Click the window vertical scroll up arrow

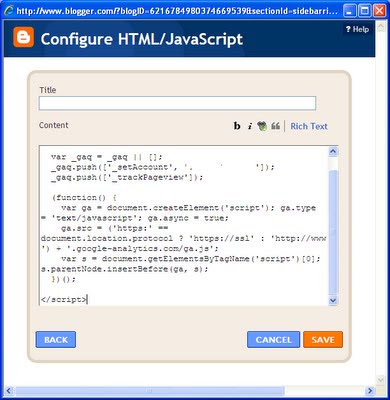[381, 26]
